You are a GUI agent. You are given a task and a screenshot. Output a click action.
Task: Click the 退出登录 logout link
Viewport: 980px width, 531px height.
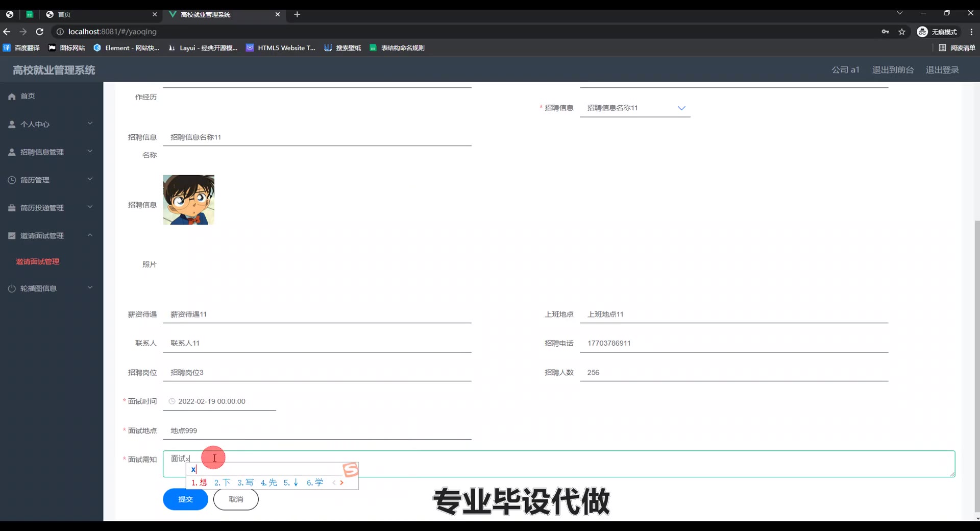click(942, 70)
